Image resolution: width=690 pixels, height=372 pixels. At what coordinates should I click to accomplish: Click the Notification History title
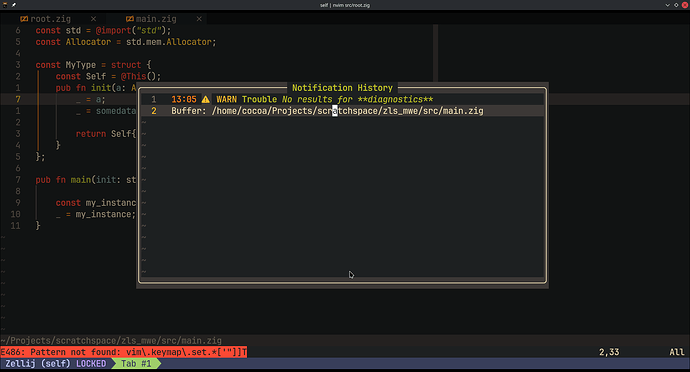pos(342,88)
